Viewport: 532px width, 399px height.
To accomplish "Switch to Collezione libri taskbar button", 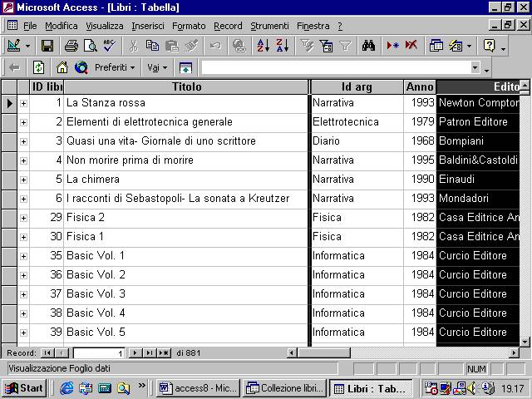I will [284, 388].
